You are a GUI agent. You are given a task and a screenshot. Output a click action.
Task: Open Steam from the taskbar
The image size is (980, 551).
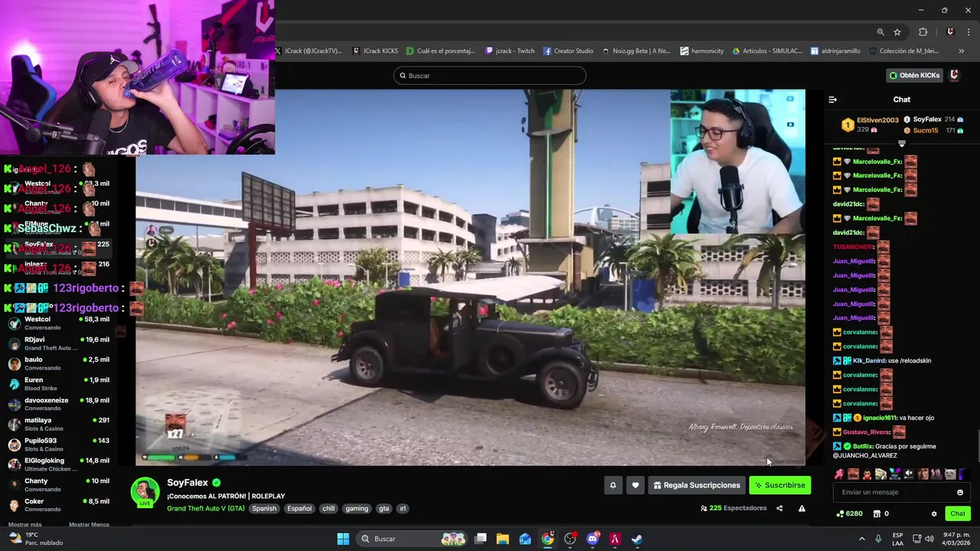[x=637, y=539]
